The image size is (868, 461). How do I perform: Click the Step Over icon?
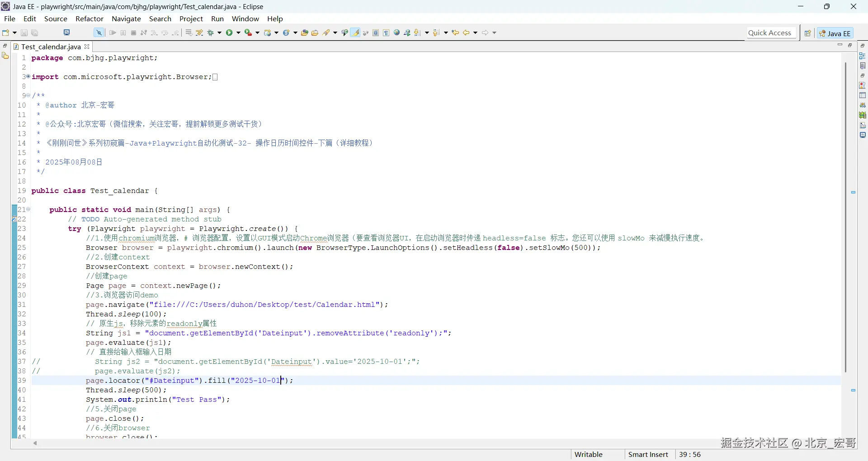coord(165,33)
